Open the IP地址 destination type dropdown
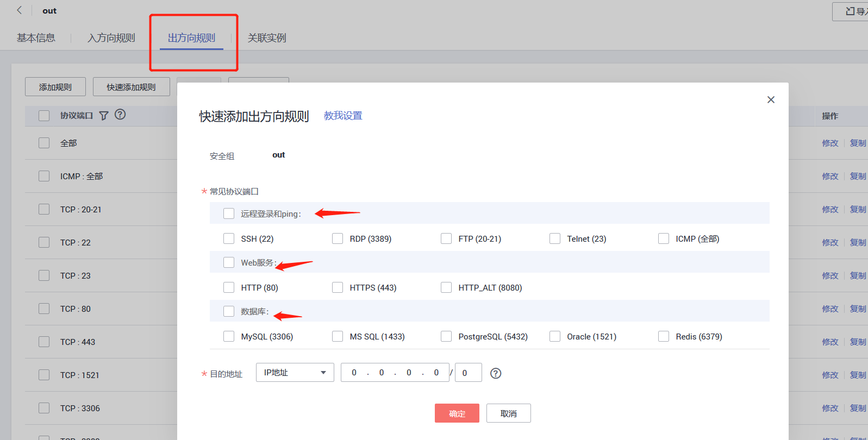868x440 pixels. pyautogui.click(x=295, y=373)
